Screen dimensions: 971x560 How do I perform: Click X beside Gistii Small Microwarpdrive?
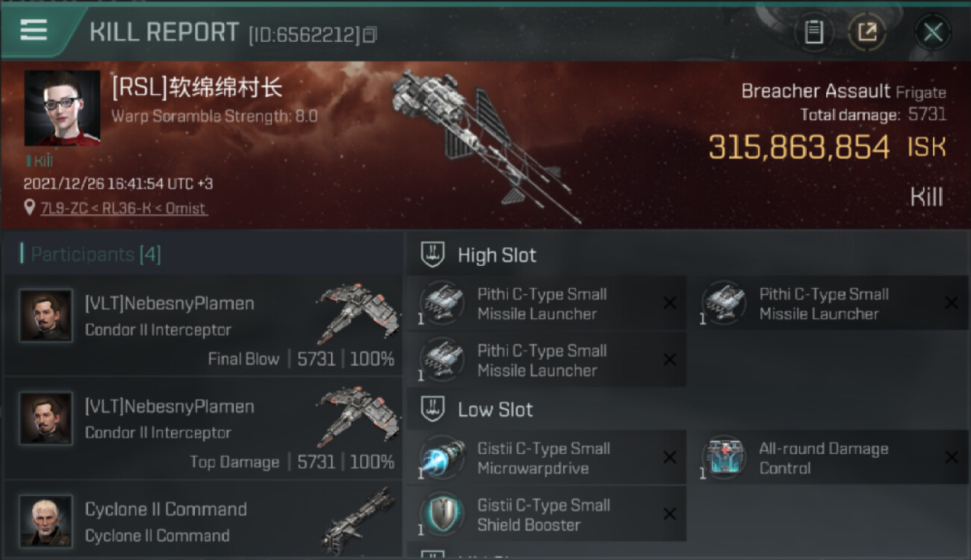(x=669, y=458)
